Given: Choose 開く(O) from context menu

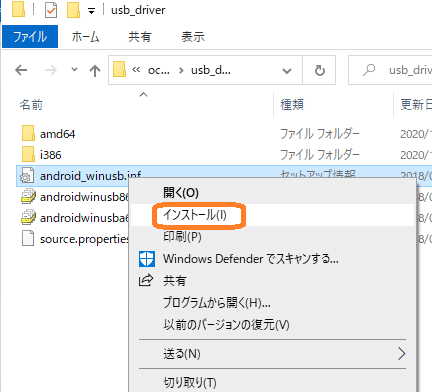Looking at the screenshot, I should (x=273, y=192).
